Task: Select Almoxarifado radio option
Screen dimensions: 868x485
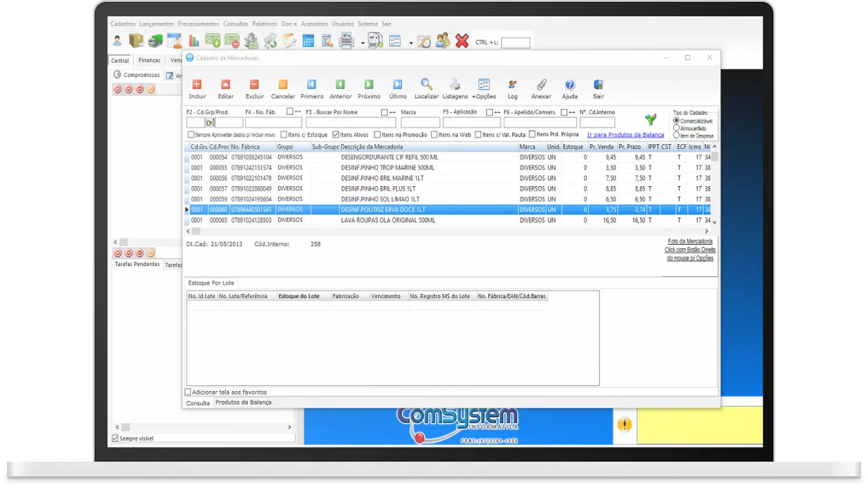Action: [x=676, y=128]
